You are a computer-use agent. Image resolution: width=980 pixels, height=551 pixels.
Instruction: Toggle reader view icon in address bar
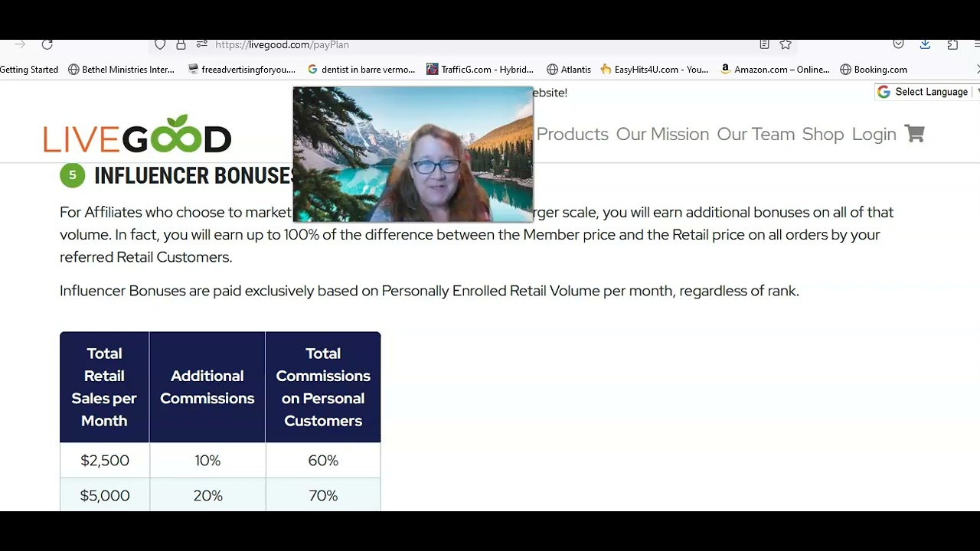(764, 44)
